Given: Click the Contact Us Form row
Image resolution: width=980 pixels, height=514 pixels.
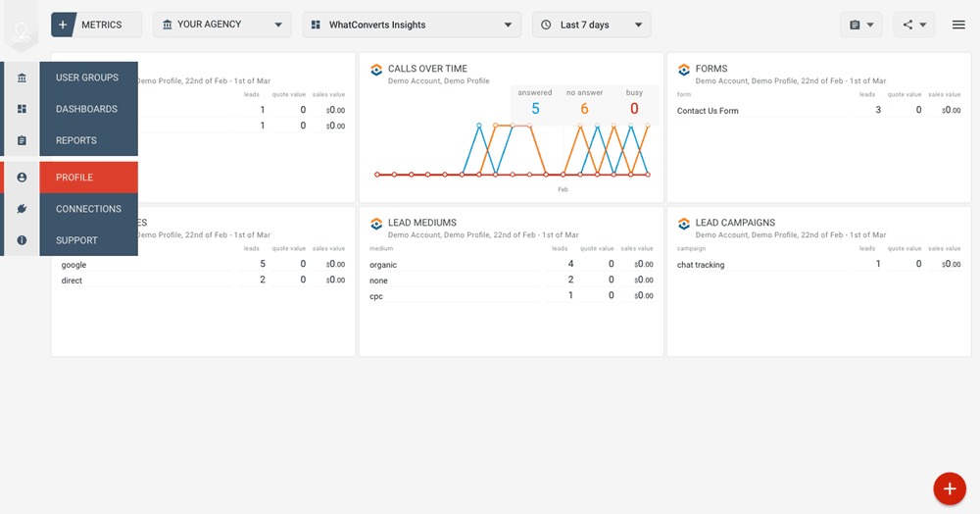Looking at the screenshot, I should (x=818, y=110).
